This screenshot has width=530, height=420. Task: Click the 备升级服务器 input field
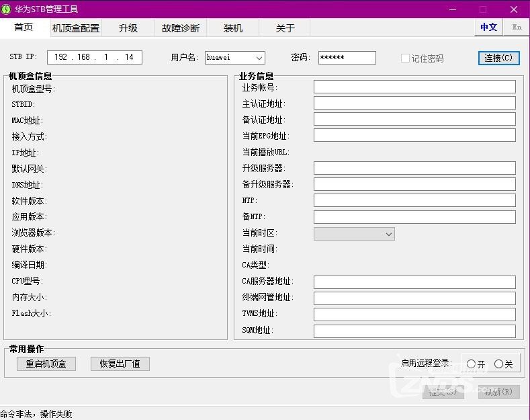pyautogui.click(x=414, y=184)
